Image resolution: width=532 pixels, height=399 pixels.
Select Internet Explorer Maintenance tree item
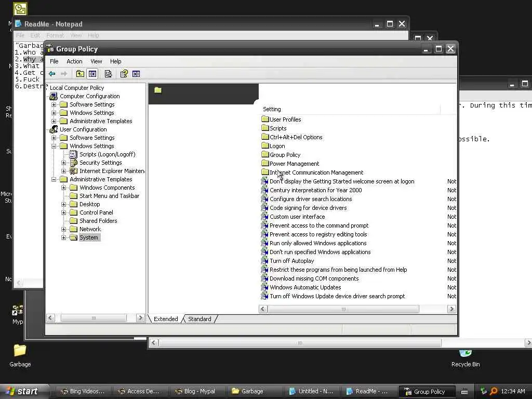click(112, 171)
